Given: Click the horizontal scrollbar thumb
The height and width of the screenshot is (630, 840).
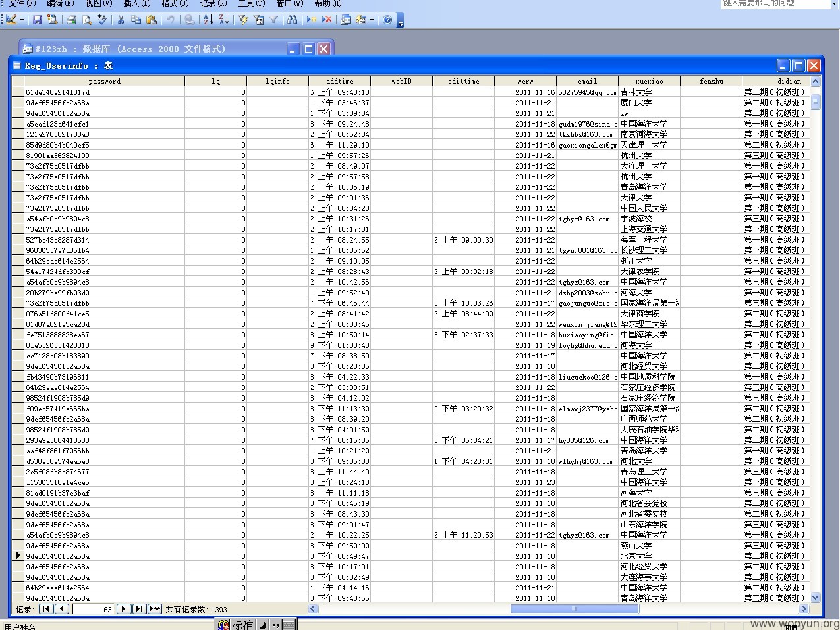Looking at the screenshot, I should [574, 609].
